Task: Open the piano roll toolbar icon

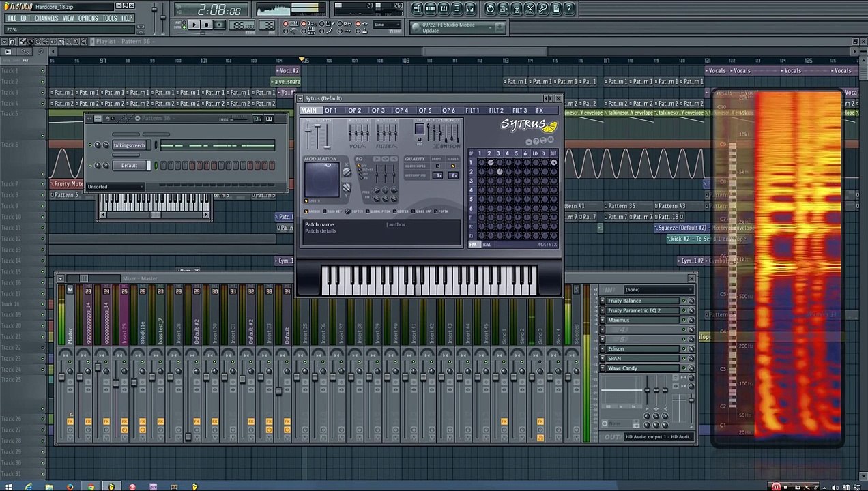Action: (444, 9)
